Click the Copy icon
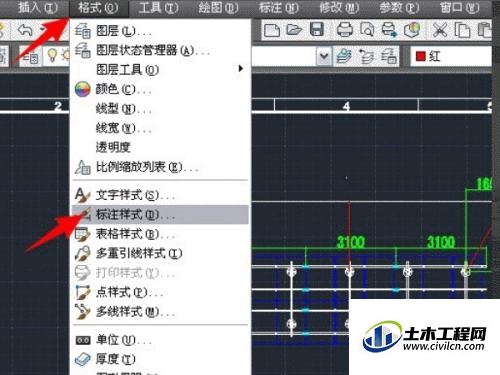500x375 pixels. pyautogui.click(x=462, y=30)
